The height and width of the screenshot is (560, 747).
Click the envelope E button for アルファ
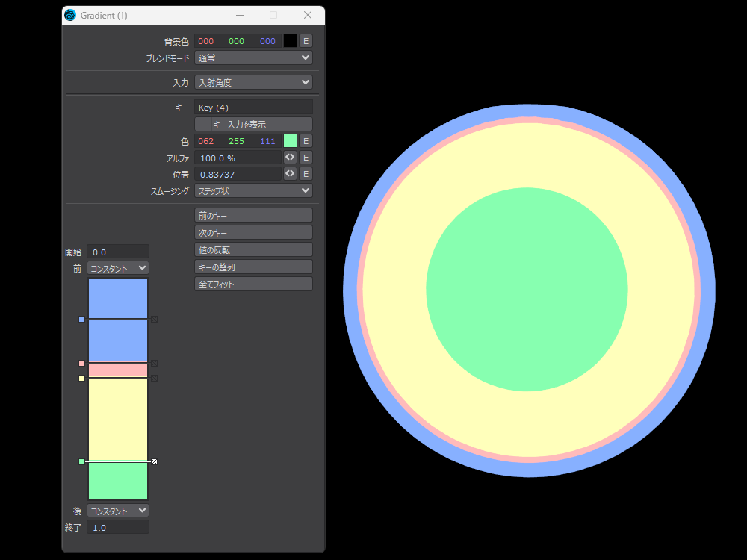tap(306, 158)
